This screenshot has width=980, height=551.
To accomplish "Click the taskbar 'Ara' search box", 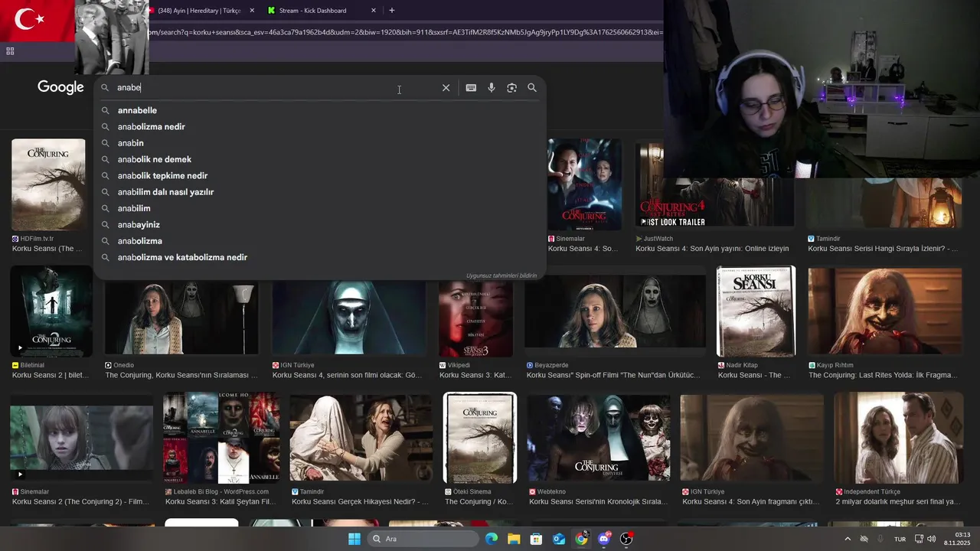I will tap(423, 539).
